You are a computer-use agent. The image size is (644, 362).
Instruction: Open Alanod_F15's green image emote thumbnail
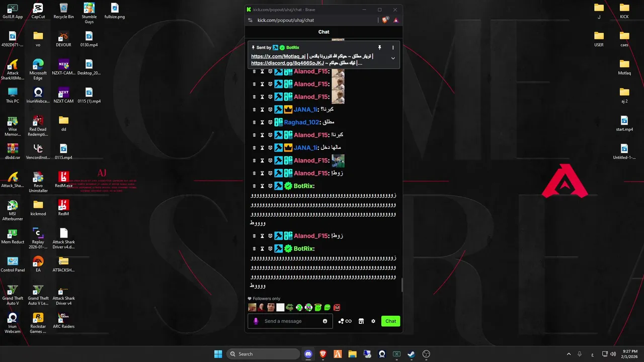pyautogui.click(x=338, y=160)
